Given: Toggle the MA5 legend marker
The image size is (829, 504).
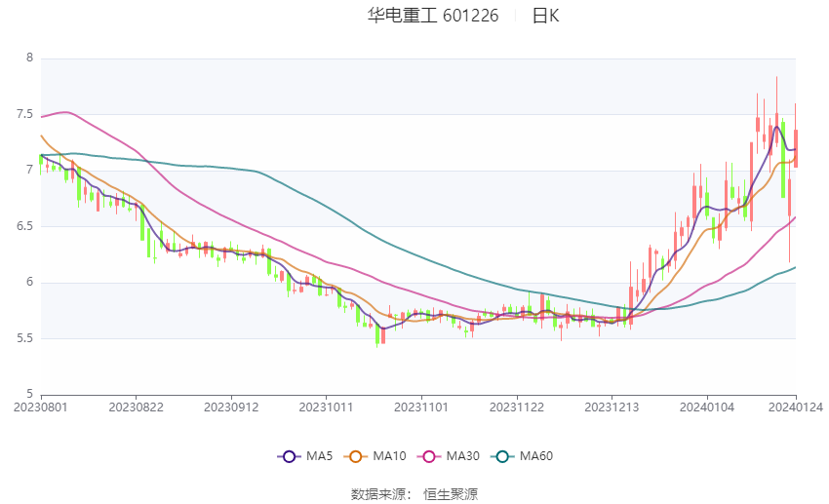Looking at the screenshot, I should click(x=289, y=456).
